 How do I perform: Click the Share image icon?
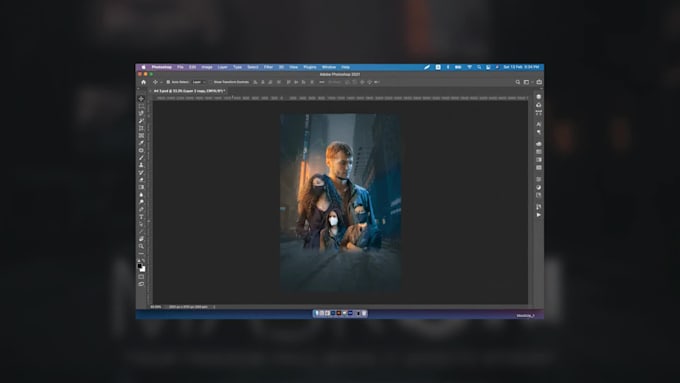(x=539, y=82)
